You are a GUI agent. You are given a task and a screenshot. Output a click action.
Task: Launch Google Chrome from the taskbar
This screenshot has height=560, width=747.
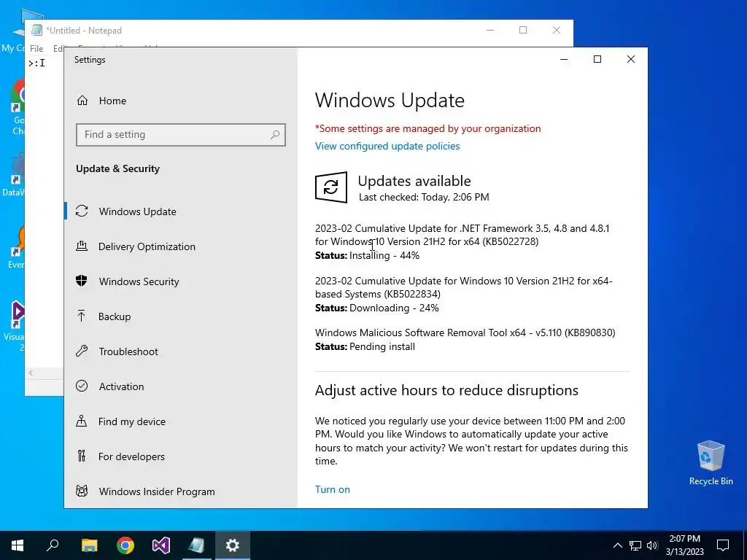[125, 545]
